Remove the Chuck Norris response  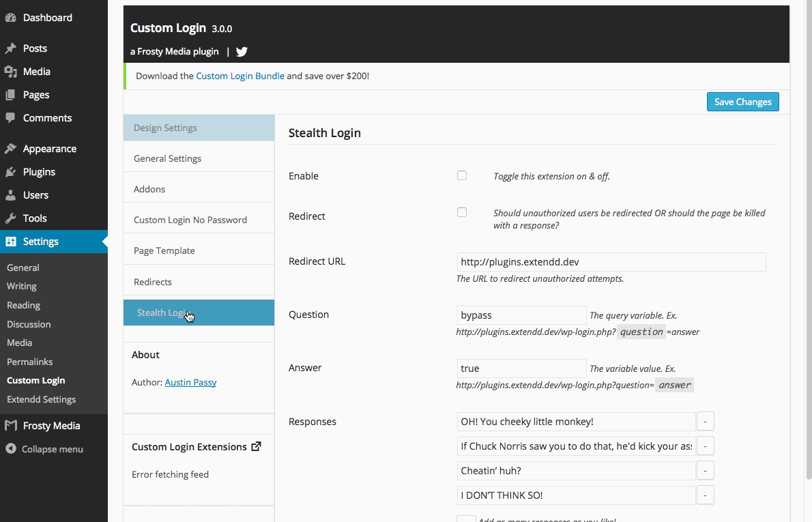(x=706, y=446)
